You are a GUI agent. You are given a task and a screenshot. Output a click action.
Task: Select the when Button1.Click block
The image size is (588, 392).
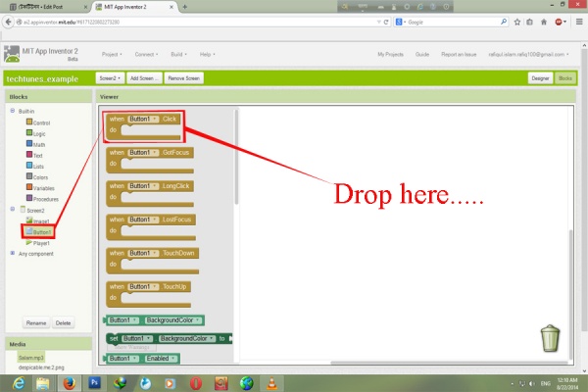(143, 126)
